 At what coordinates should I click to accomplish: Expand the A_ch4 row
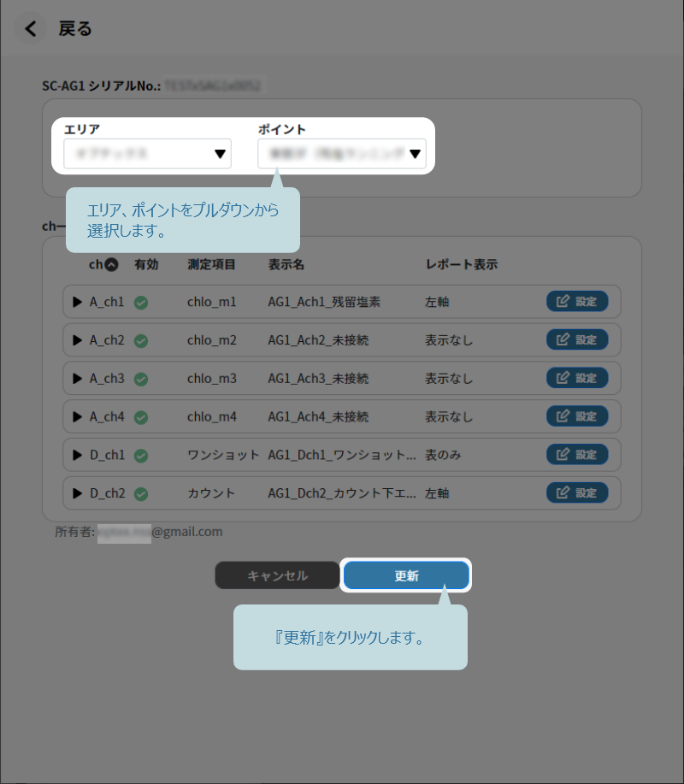[77, 417]
